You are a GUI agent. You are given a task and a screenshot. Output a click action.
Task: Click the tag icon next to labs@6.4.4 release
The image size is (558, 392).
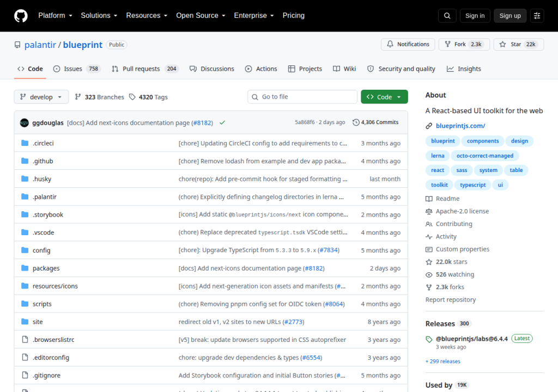pyautogui.click(x=429, y=339)
